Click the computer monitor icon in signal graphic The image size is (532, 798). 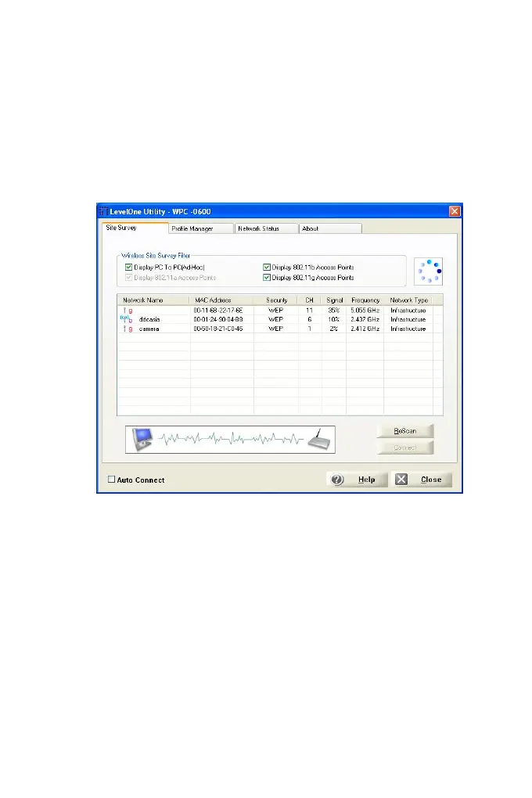(142, 439)
